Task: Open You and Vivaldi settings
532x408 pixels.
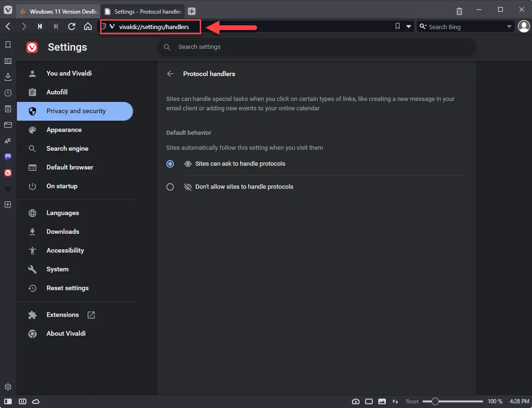Action: point(75,74)
